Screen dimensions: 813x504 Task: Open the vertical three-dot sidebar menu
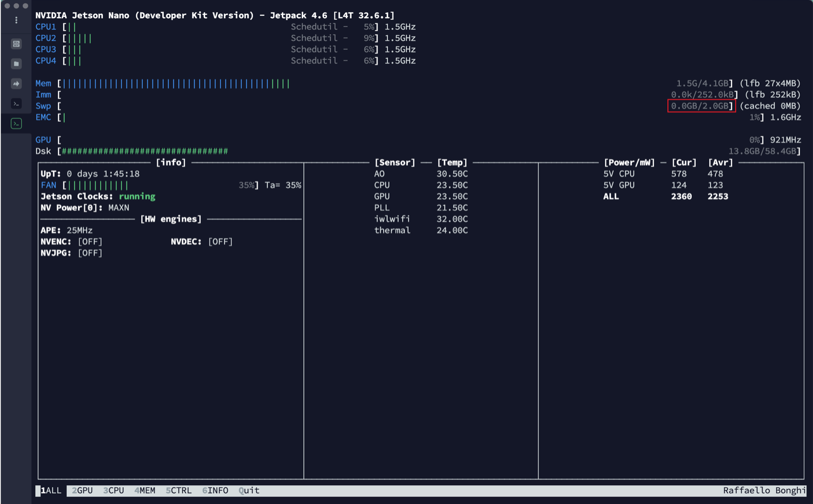click(16, 20)
